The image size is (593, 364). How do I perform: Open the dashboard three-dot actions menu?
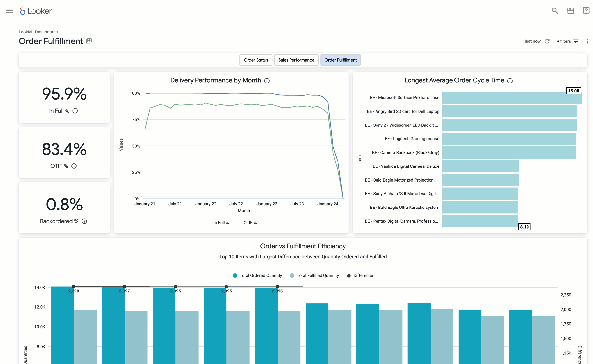point(587,41)
